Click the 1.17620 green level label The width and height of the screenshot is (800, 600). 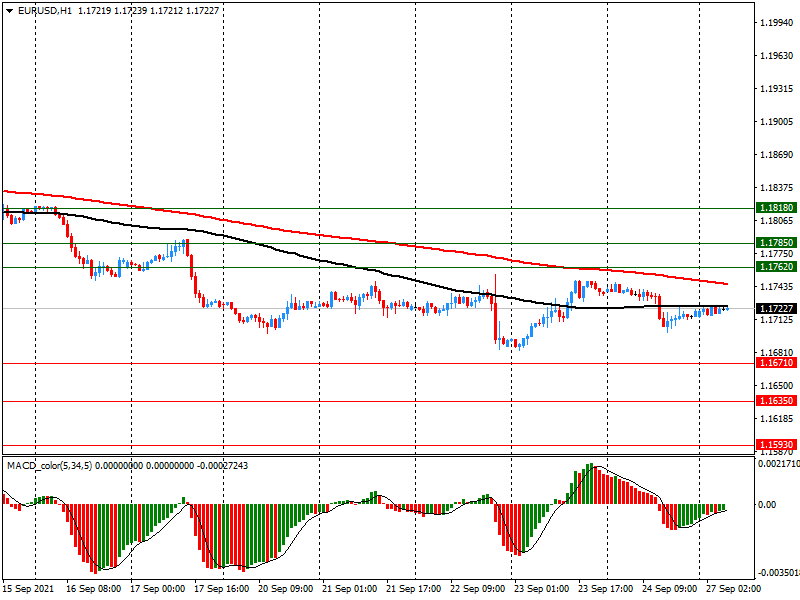click(x=777, y=267)
